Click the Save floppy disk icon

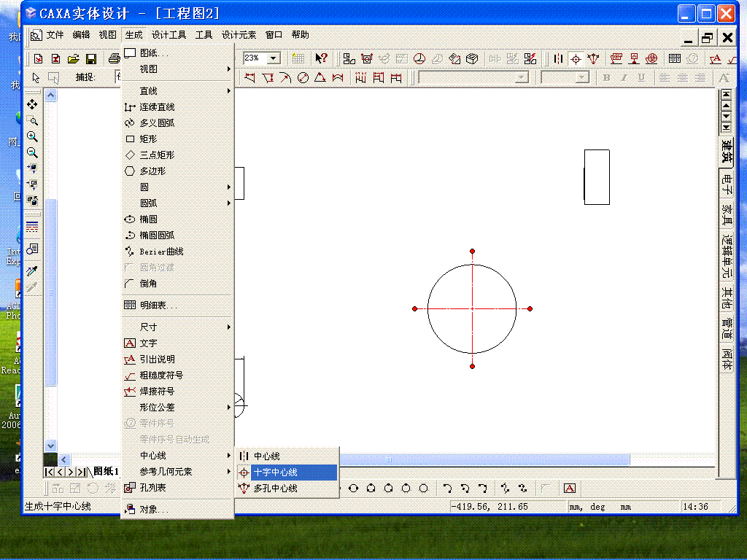click(x=91, y=58)
